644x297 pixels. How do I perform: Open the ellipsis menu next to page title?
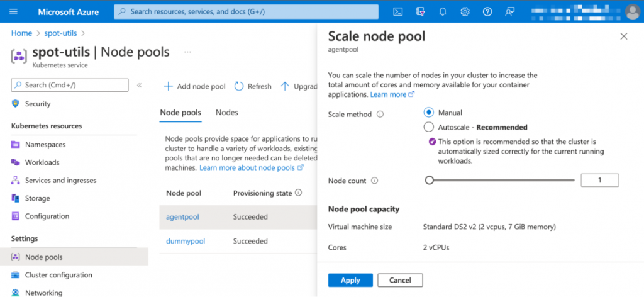coord(187,52)
